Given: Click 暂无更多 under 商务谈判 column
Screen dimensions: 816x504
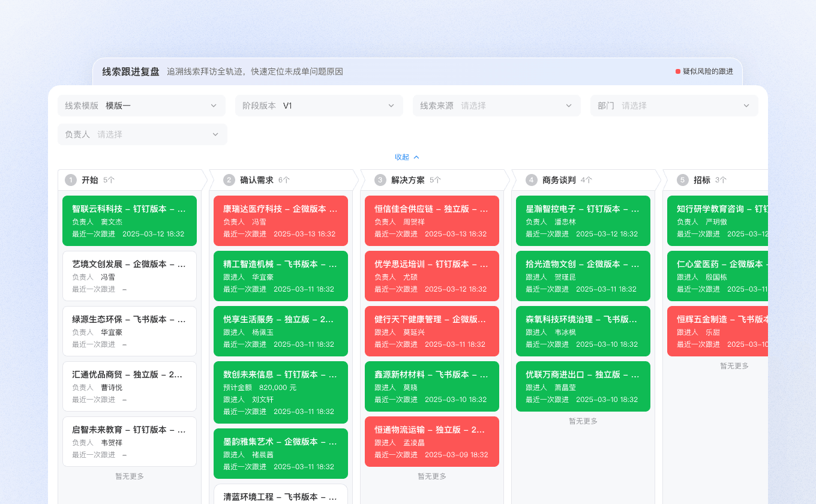Looking at the screenshot, I should click(x=583, y=421).
